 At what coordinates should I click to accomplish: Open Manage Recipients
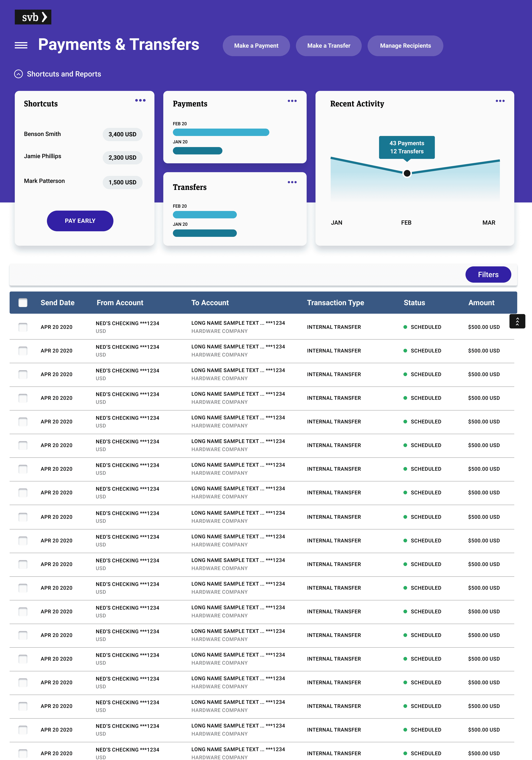[405, 46]
